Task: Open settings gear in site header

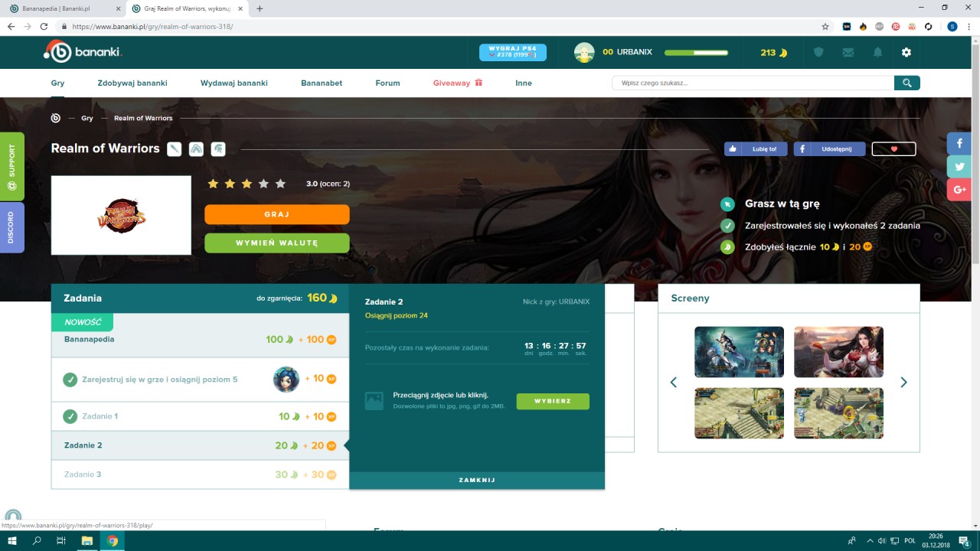Action: 906,53
